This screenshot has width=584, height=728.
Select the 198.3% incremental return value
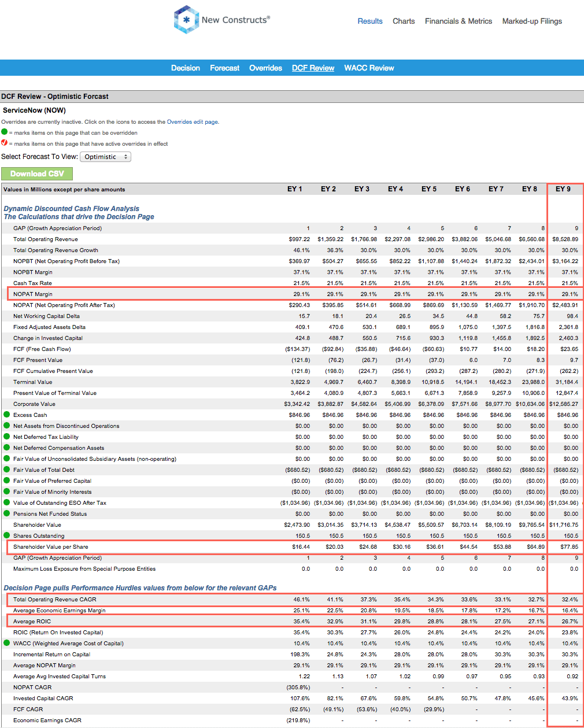pyautogui.click(x=300, y=655)
